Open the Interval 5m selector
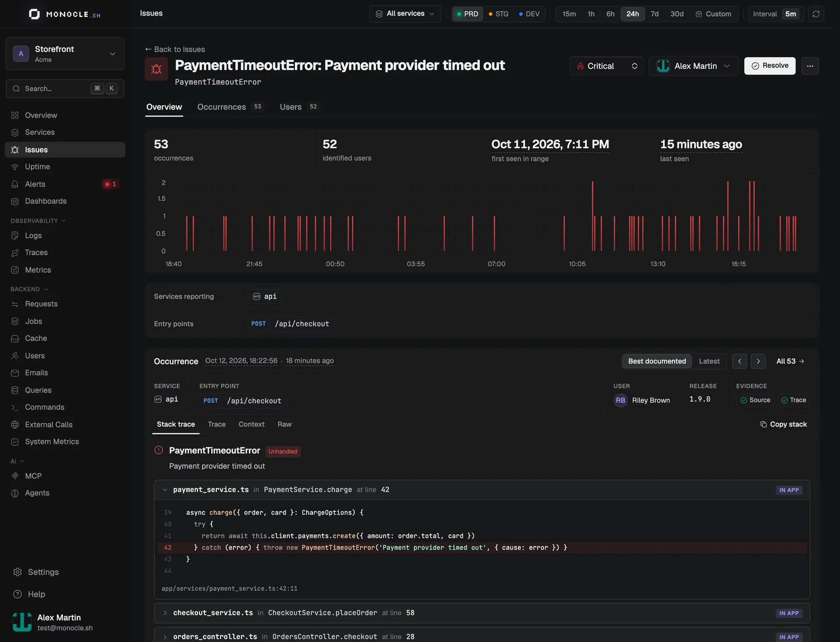This screenshot has height=642, width=840. tap(776, 14)
